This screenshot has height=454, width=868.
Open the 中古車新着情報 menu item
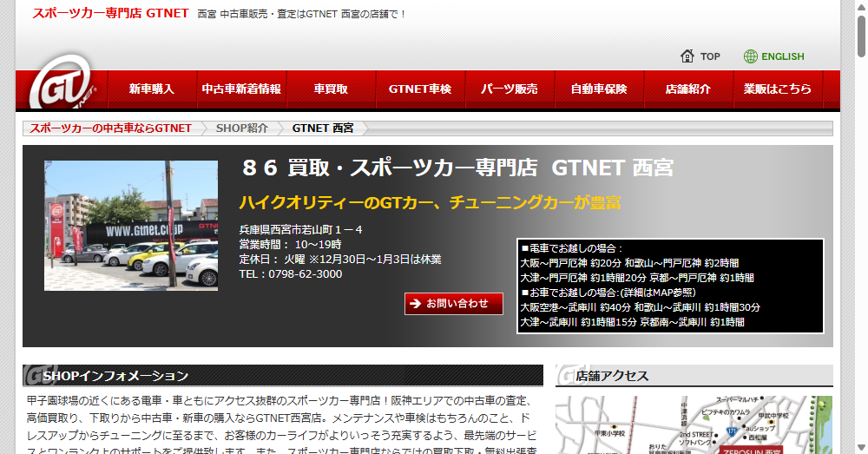tap(241, 89)
